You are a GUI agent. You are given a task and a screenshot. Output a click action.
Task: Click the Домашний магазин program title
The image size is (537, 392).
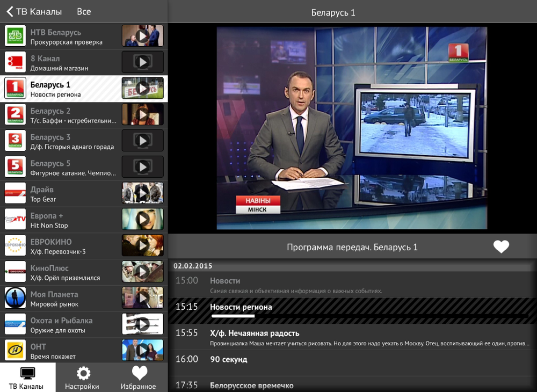point(59,68)
